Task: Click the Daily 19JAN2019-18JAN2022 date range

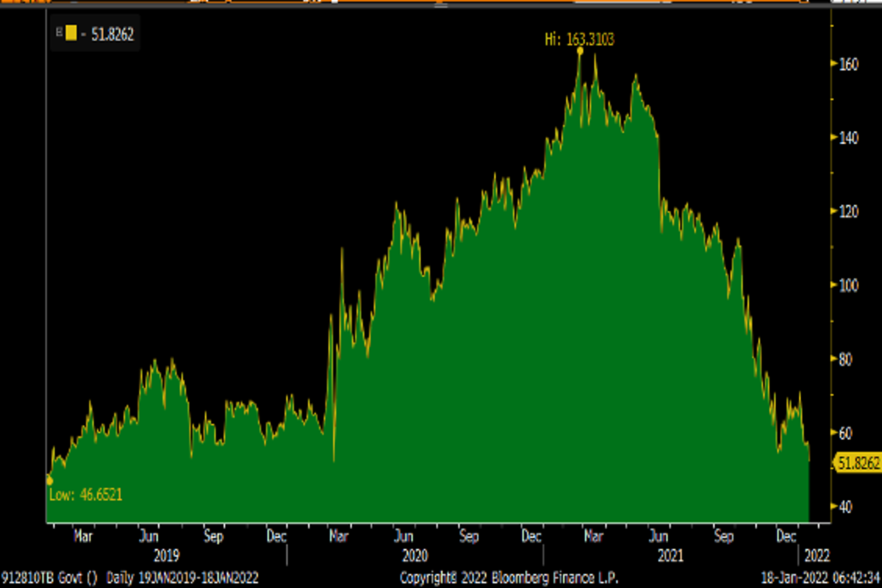Action: click(x=183, y=576)
